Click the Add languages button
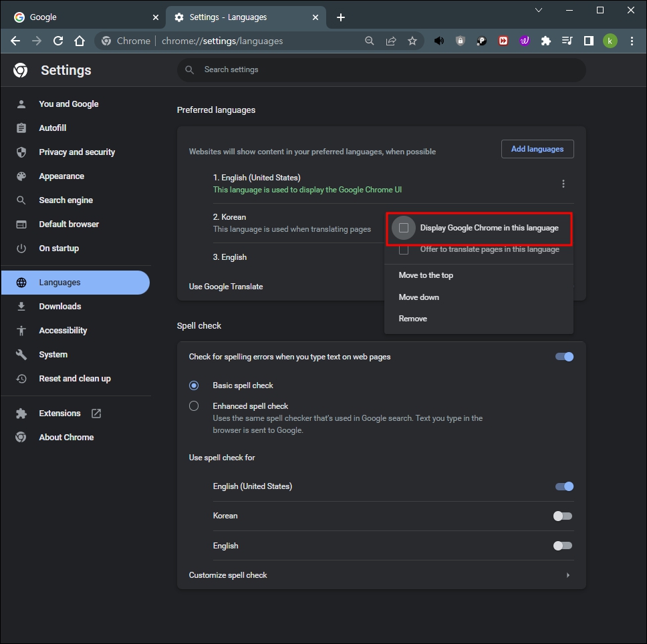The width and height of the screenshot is (647, 644). (x=537, y=149)
